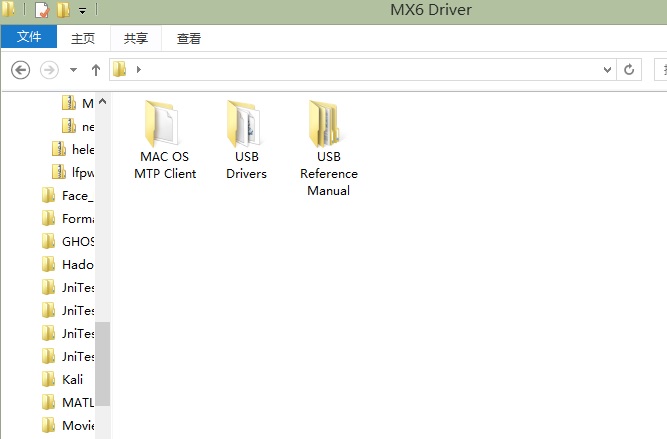
Task: Click the Hado folder icon
Action: (x=48, y=265)
